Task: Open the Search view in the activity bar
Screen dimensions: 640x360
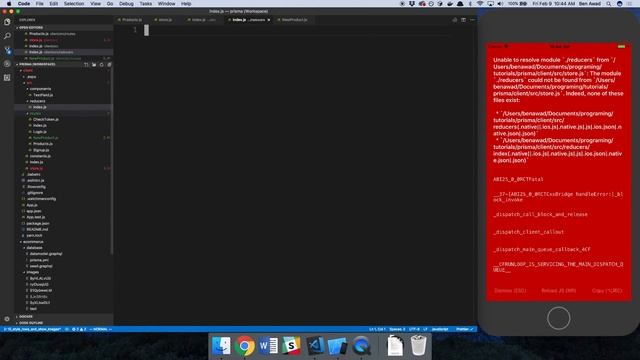Action: coord(7,36)
